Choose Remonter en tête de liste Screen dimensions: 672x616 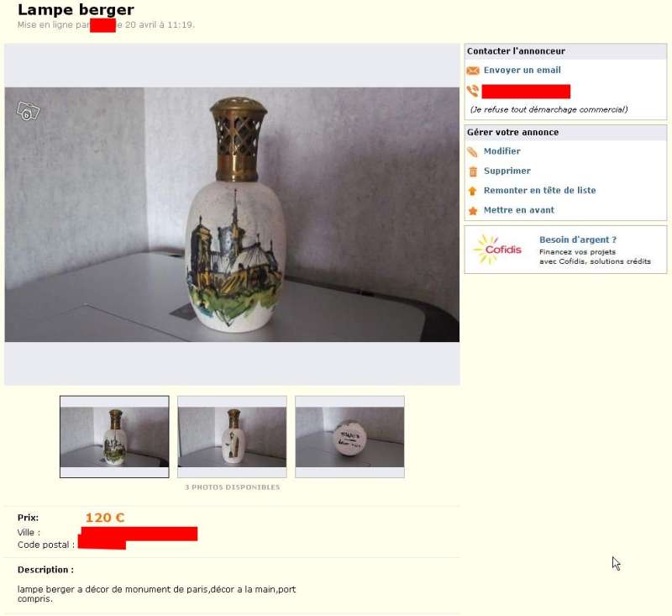pos(539,190)
